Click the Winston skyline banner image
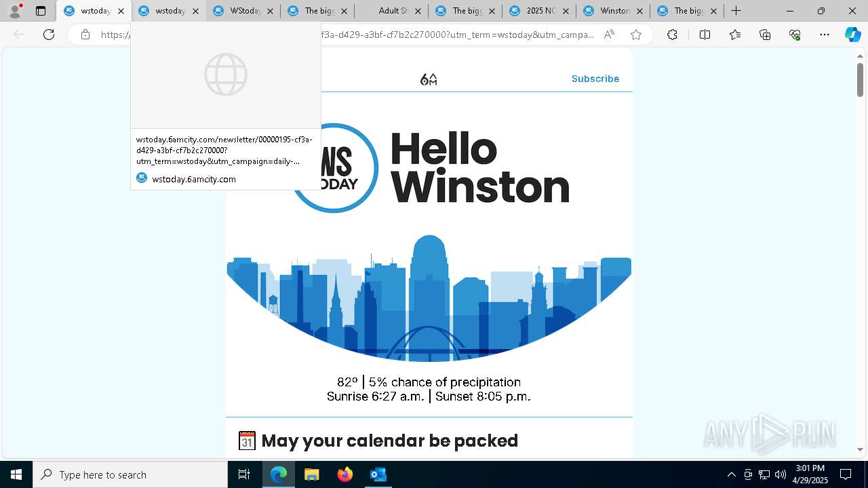This screenshot has height=488, width=868. 429,298
